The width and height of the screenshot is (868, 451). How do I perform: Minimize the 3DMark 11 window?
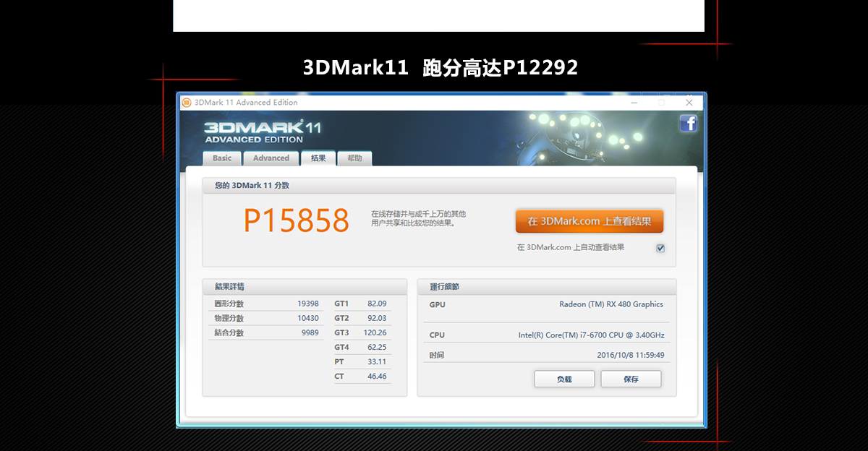point(633,102)
